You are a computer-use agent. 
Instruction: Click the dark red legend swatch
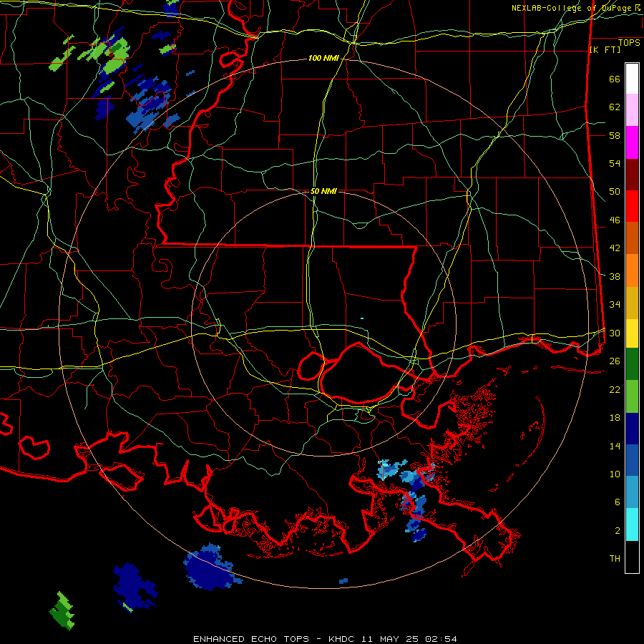pyautogui.click(x=632, y=174)
